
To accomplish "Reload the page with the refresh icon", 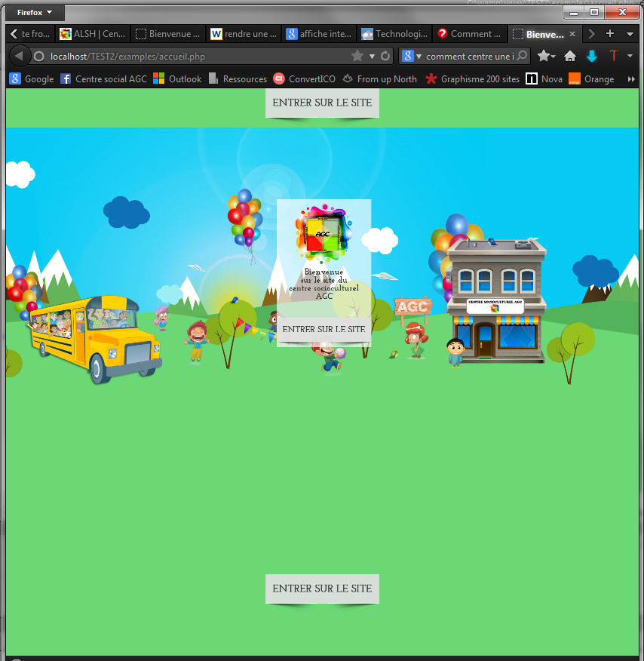I will coord(385,57).
